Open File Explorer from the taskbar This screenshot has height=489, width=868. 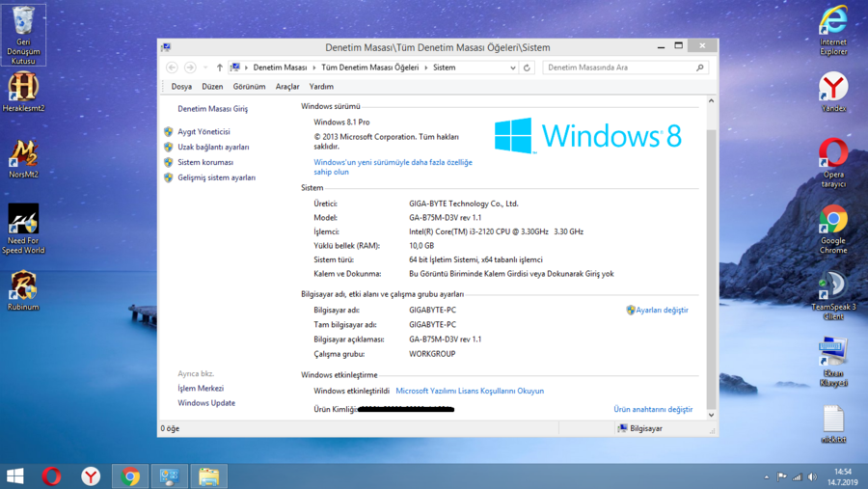pyautogui.click(x=208, y=475)
